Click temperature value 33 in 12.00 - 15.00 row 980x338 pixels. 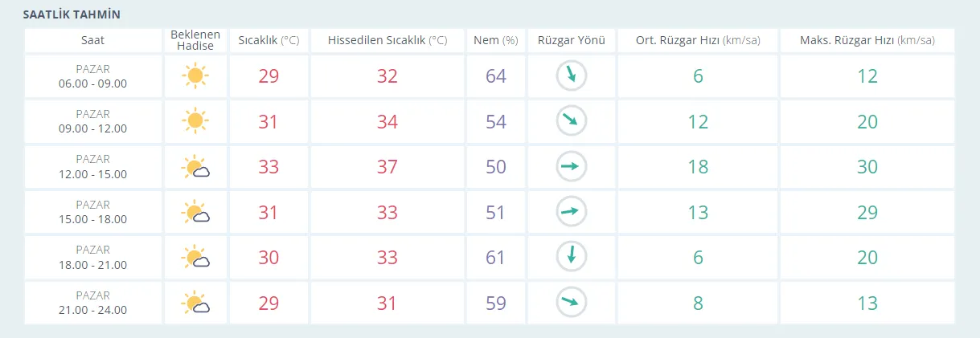(x=269, y=167)
